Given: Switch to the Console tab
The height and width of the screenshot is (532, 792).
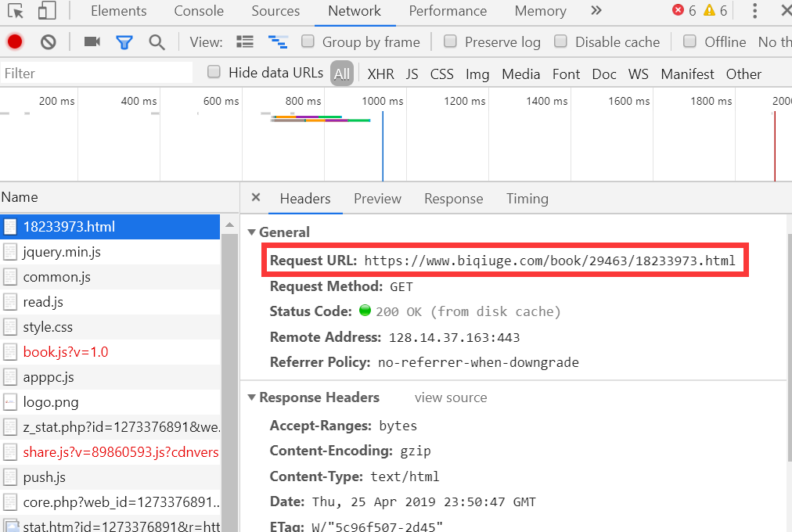Looking at the screenshot, I should 199,11.
